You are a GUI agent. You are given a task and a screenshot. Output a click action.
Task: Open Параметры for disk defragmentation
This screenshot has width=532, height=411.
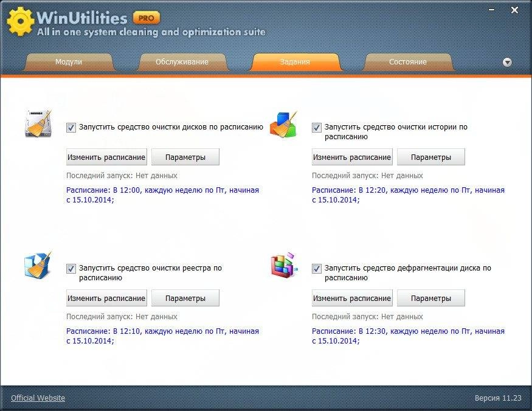click(431, 298)
